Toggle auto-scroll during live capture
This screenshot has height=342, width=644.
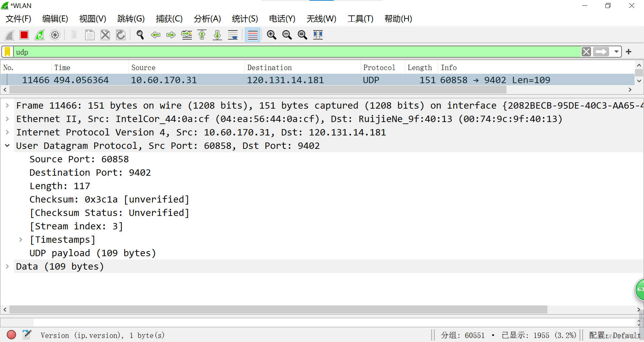[233, 35]
